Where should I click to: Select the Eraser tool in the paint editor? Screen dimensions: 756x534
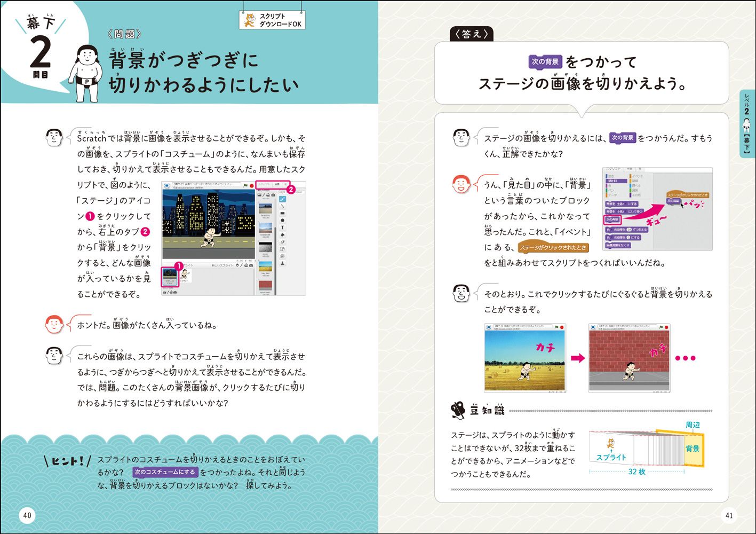(282, 242)
